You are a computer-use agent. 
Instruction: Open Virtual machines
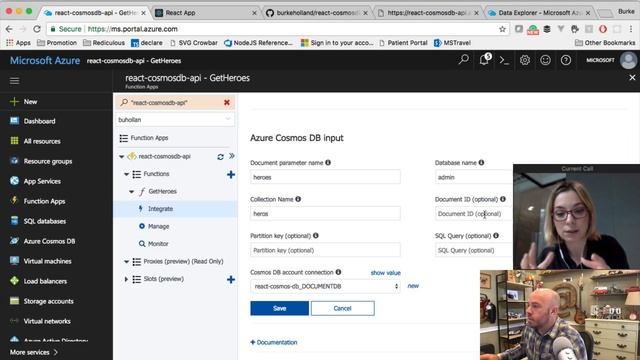[41, 261]
